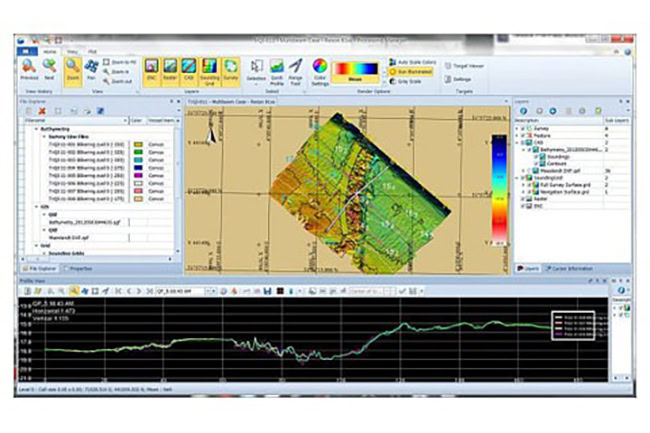Open the Selection tool
Viewport: 650px width, 433px height.
pyautogui.click(x=256, y=70)
